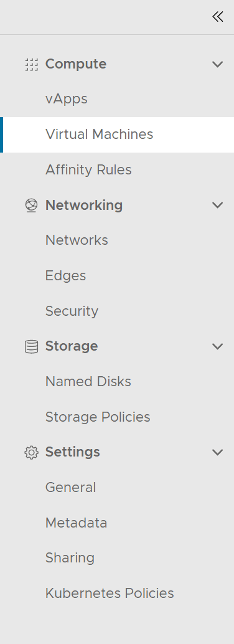Select Virtual Machines in the sidebar
Viewport: 234px width, 644px height.
[117, 135]
